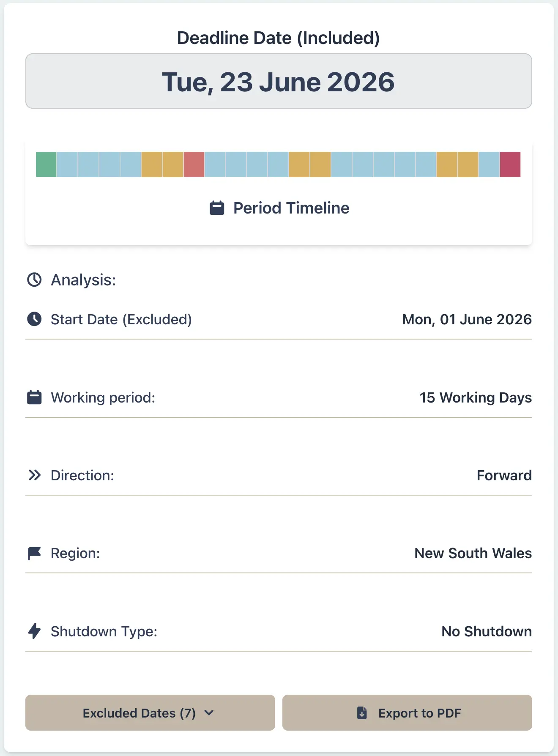Click the No Shutdown type value

click(x=486, y=631)
